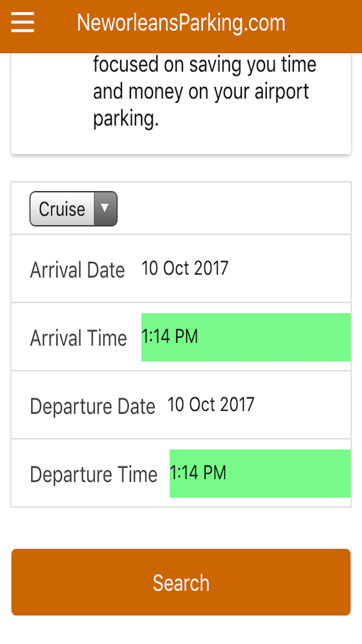Viewport: 362px width, 644px height.
Task: Select the Cruise parking type selector
Action: click(x=62, y=209)
